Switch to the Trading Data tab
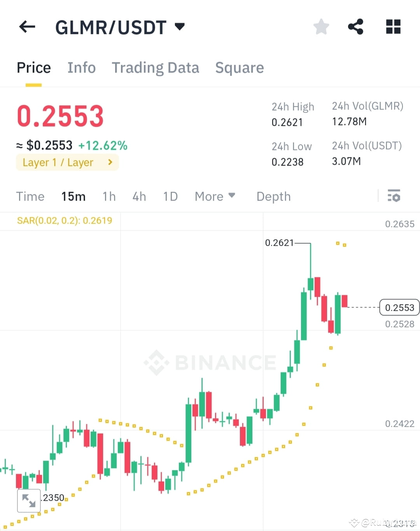Viewport: 420px width, 531px height. (156, 67)
